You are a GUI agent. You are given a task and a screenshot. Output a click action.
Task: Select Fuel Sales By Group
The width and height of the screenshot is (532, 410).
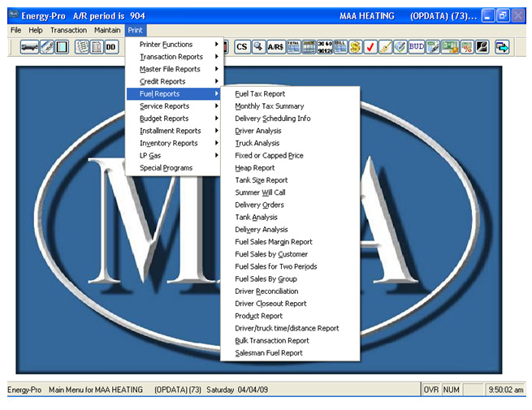pyautogui.click(x=290, y=278)
